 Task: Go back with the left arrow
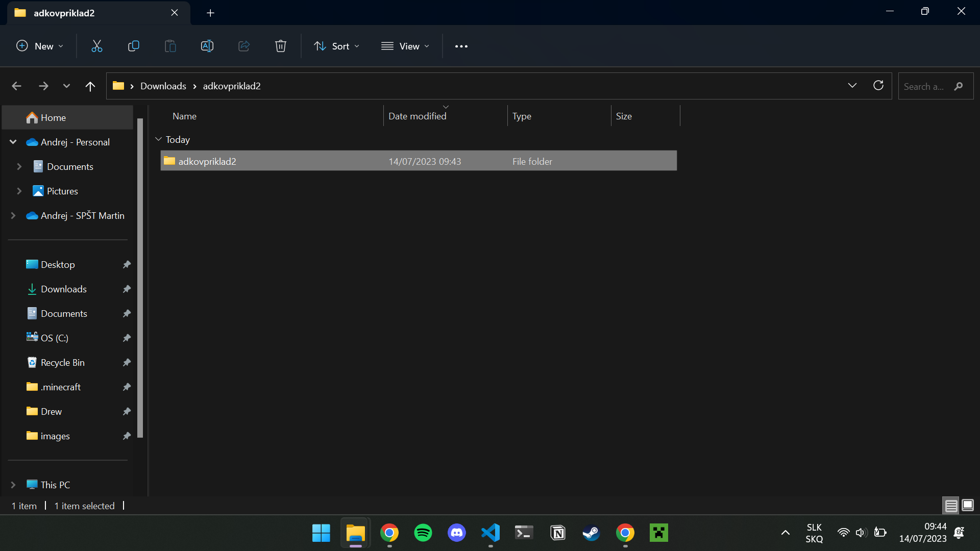pos(16,86)
